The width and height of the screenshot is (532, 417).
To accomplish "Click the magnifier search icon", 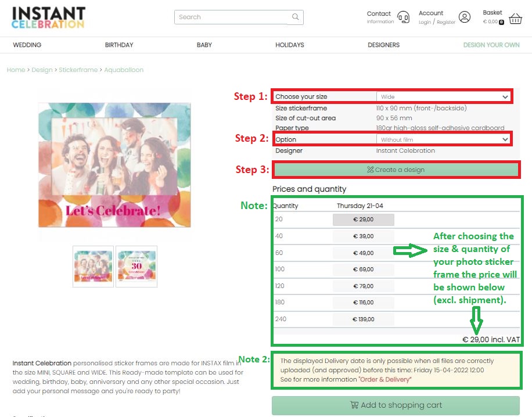I will point(295,17).
